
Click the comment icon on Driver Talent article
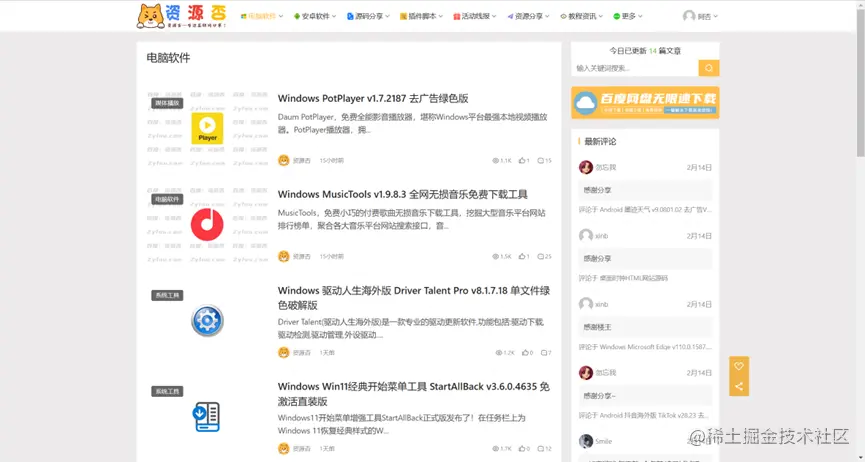pyautogui.click(x=544, y=353)
